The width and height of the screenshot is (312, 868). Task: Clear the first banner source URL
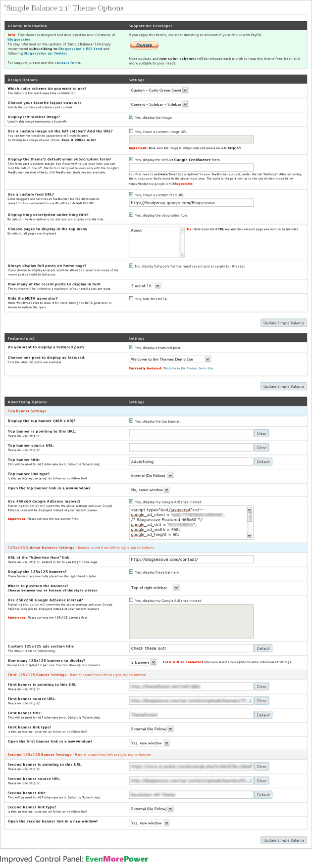pyautogui.click(x=261, y=701)
